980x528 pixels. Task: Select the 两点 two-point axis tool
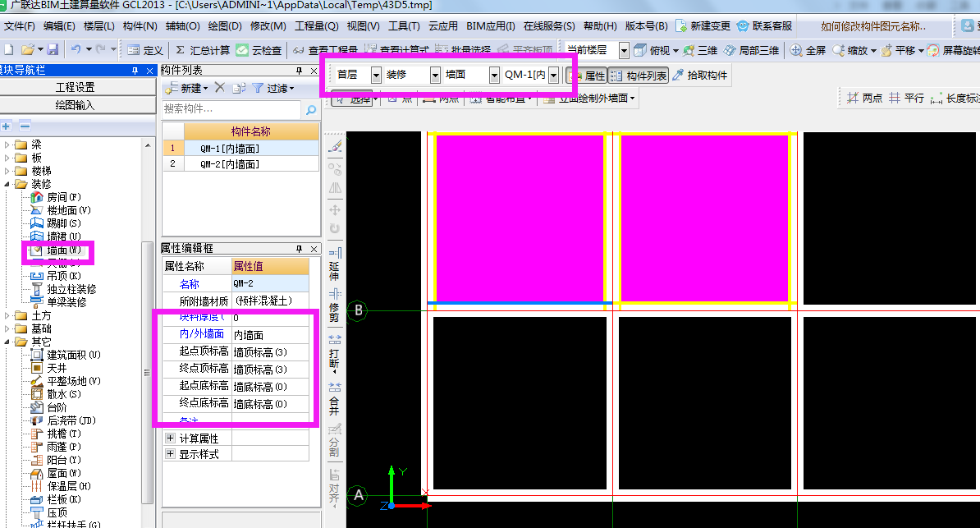864,99
